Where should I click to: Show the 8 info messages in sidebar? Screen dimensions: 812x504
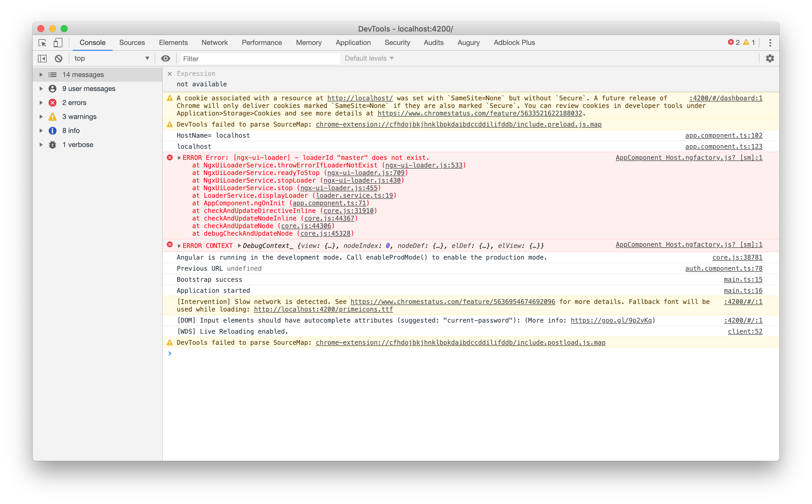click(71, 130)
